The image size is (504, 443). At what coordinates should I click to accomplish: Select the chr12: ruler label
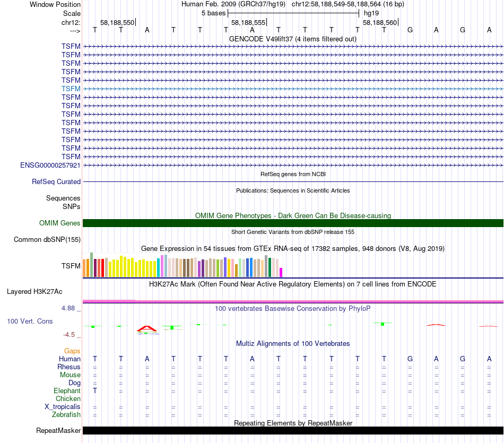pos(71,22)
